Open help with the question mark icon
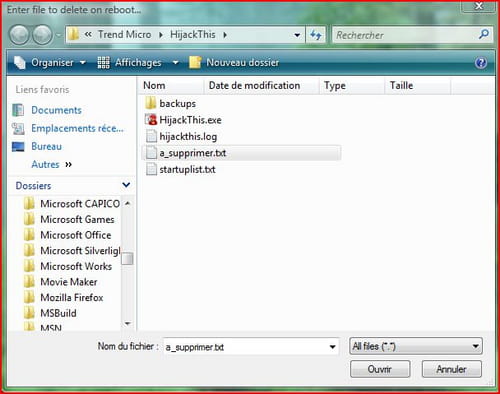This screenshot has width=500, height=394. pyautogui.click(x=481, y=63)
